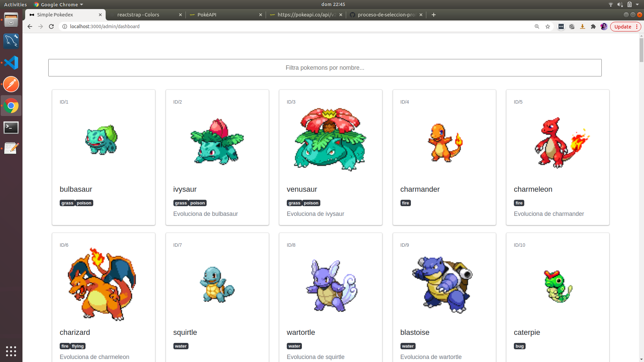Image resolution: width=644 pixels, height=362 pixels.
Task: Open MySQL Workbench from dock
Action: click(11, 41)
